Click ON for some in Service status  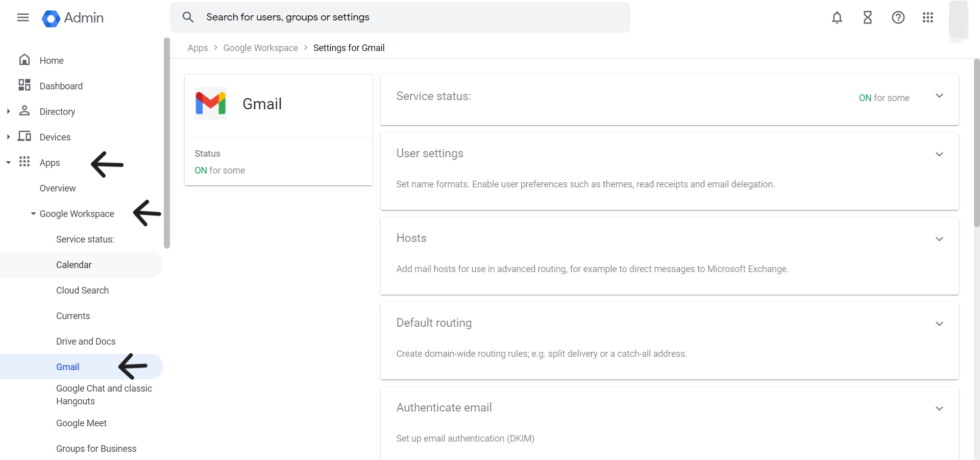(884, 98)
